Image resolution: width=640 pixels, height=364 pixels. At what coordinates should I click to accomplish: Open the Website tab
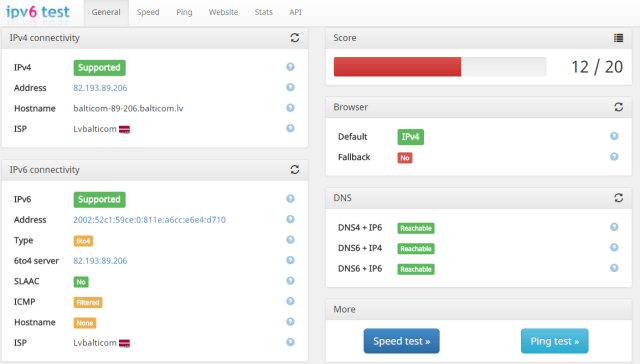pos(223,12)
